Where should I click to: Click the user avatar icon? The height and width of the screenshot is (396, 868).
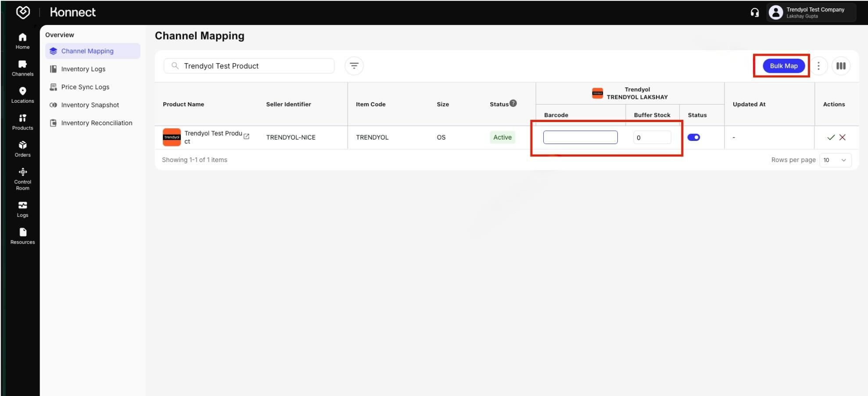[x=776, y=12]
